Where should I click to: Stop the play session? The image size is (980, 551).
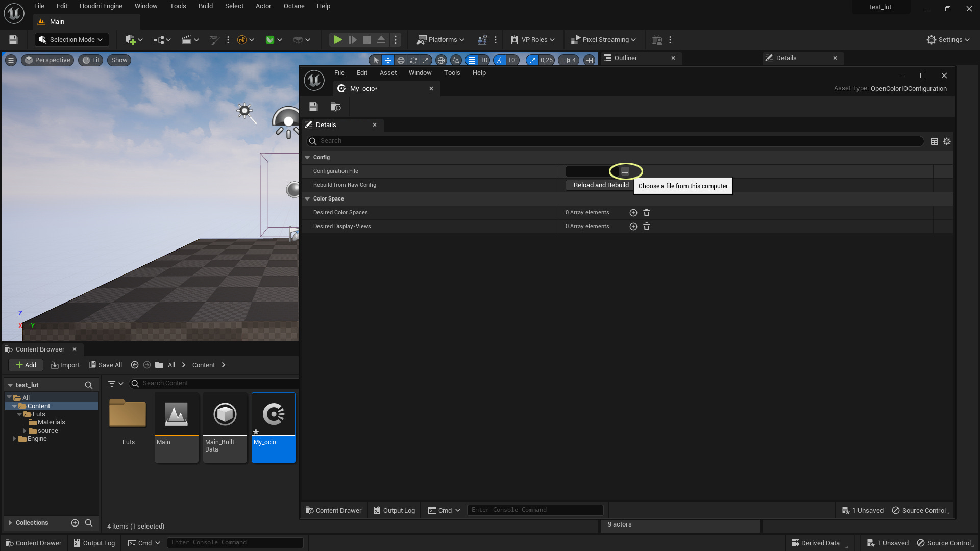[x=367, y=40]
